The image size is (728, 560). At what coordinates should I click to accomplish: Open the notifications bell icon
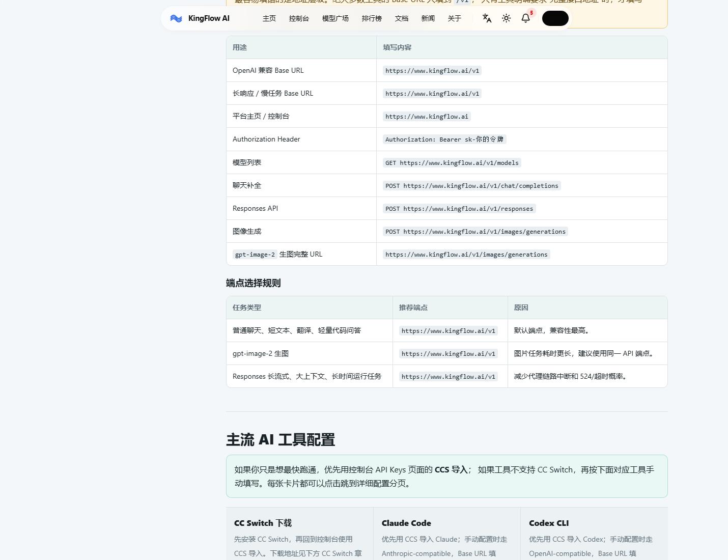click(x=526, y=18)
